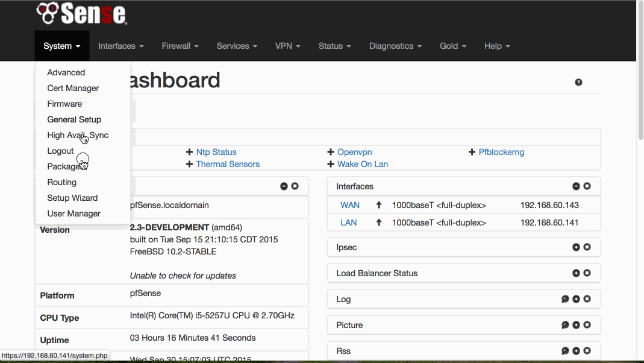Go to General Setup

(74, 119)
